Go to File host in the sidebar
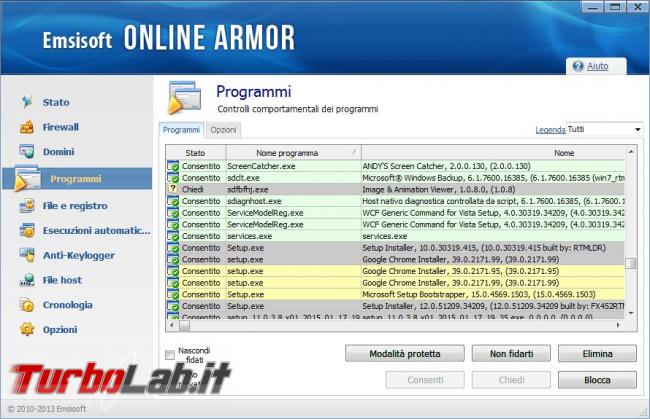Screen dimensions: 650x419 click(62, 280)
